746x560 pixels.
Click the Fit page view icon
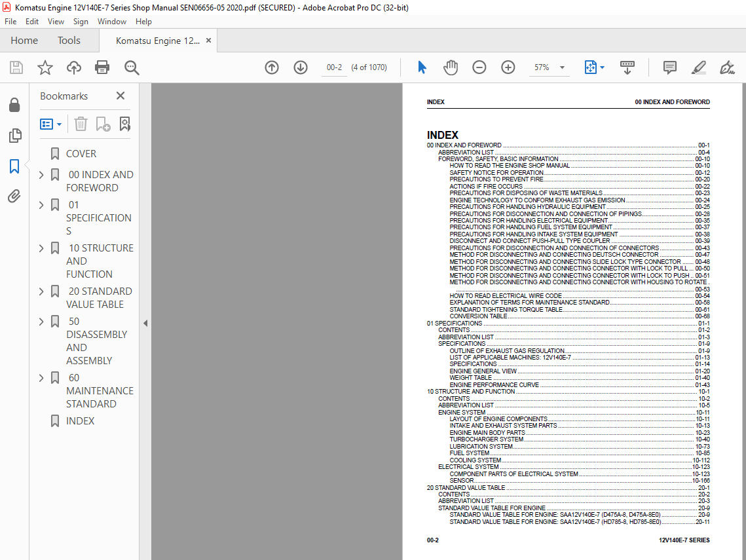pos(590,67)
